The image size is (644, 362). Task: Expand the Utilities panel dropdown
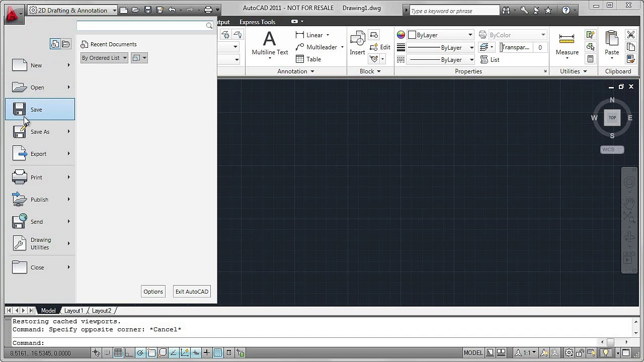pos(574,71)
